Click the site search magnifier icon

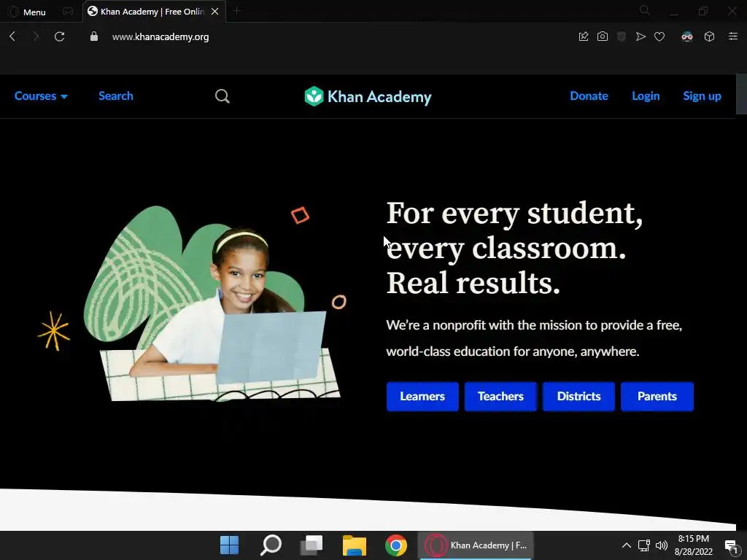[x=222, y=96]
